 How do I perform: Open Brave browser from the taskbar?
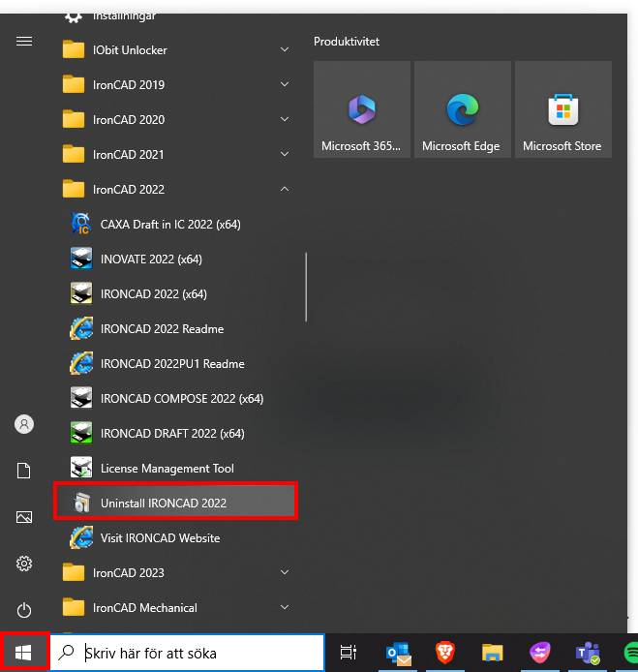444,653
